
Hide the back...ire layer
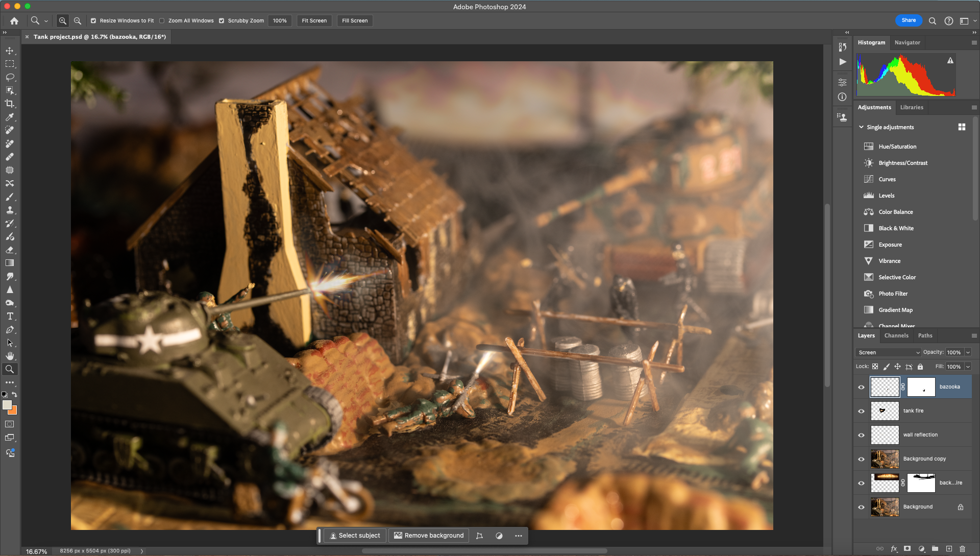pyautogui.click(x=861, y=484)
